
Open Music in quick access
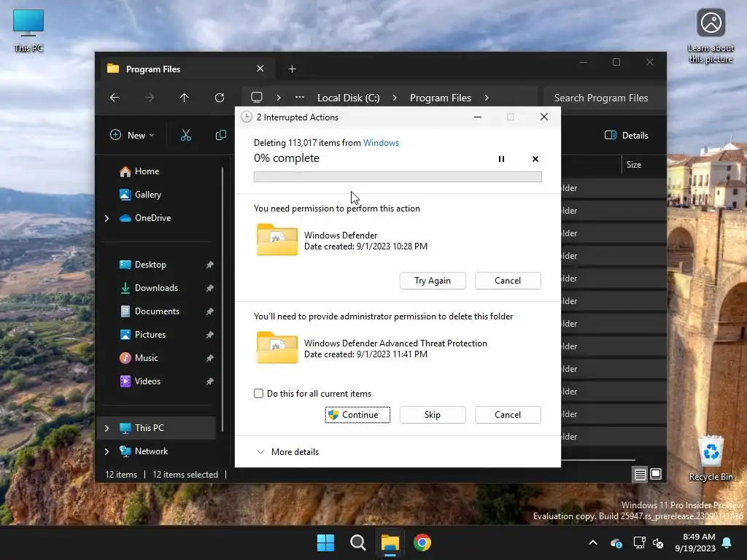click(139, 358)
